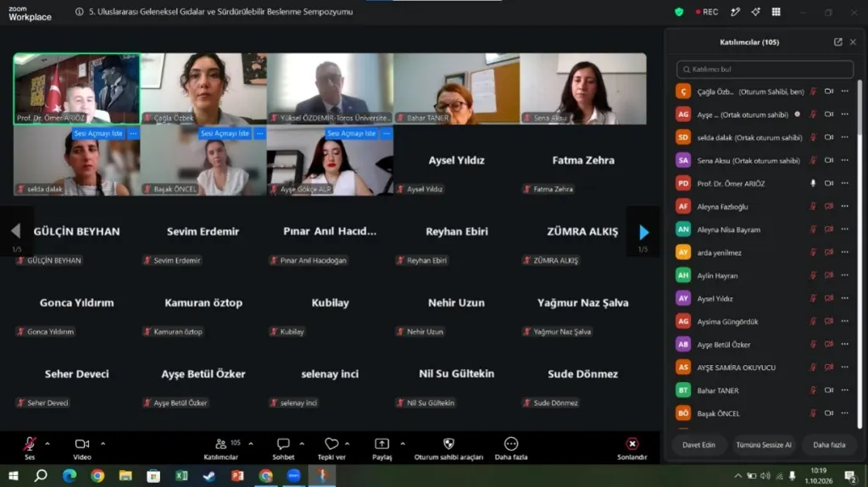This screenshot has height=487, width=868.
Task: Open Tepki ver reactions
Action: point(331,448)
